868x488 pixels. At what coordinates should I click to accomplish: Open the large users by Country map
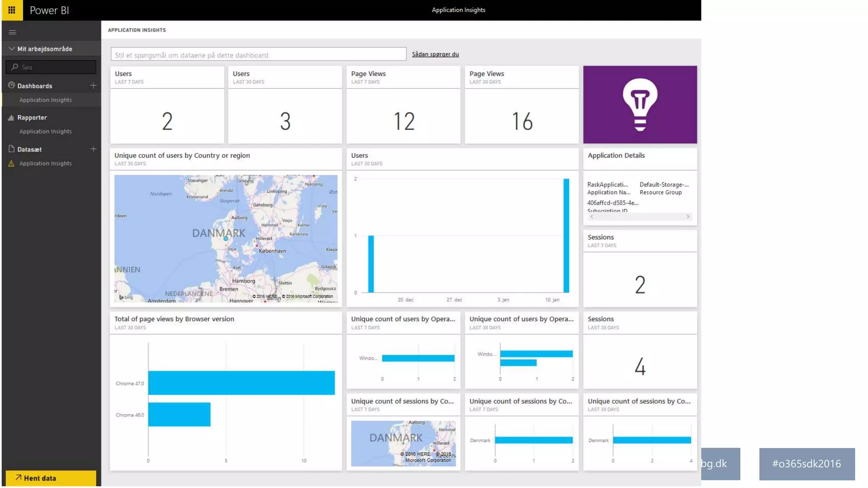(226, 238)
